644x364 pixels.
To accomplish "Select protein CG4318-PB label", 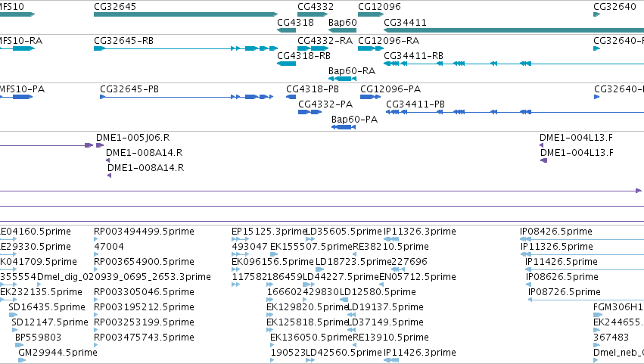I will click(x=312, y=89).
